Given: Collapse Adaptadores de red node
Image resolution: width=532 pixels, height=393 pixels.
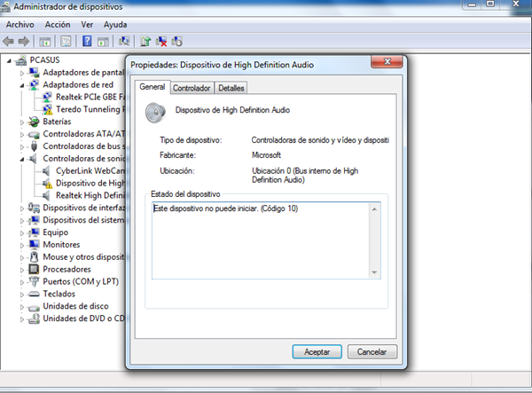Looking at the screenshot, I should [22, 85].
